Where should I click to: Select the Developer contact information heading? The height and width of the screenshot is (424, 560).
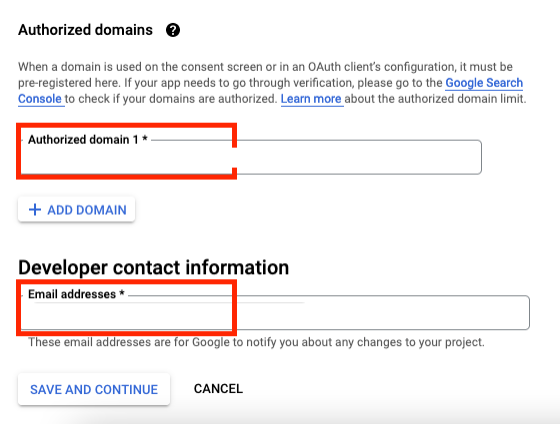(x=154, y=267)
